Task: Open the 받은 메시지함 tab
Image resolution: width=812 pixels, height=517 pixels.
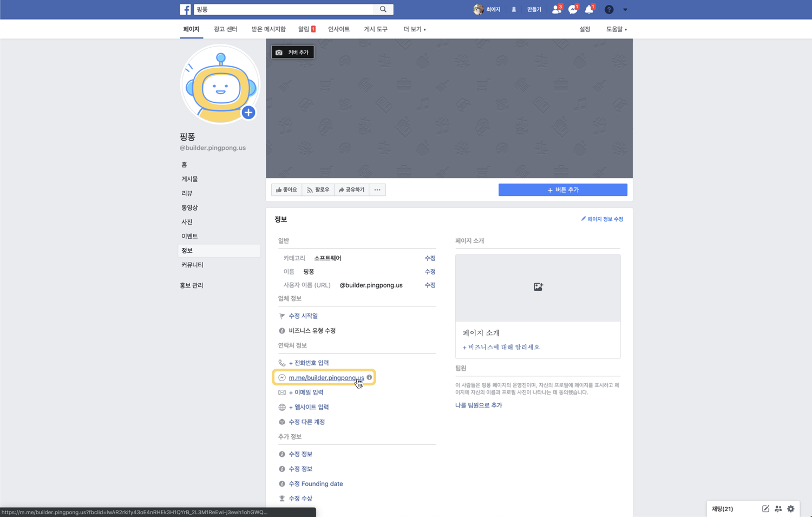Action: pyautogui.click(x=269, y=29)
